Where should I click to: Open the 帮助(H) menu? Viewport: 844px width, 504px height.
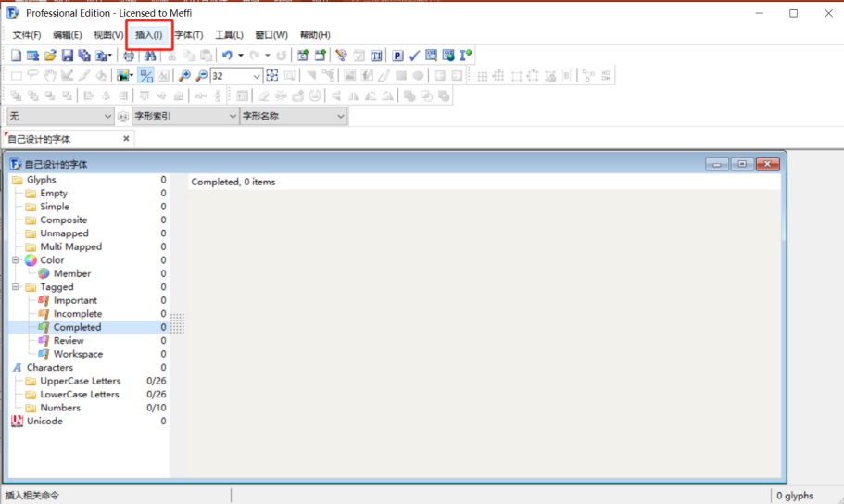(315, 35)
